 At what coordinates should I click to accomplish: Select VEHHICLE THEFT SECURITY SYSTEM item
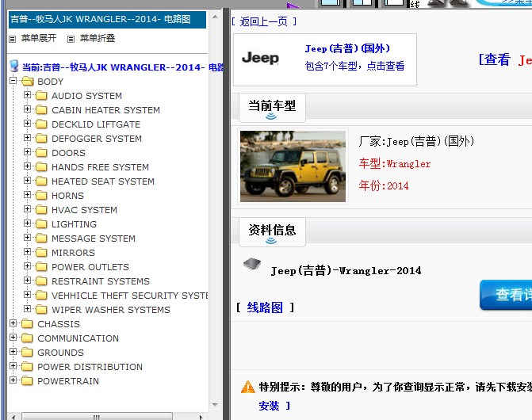tap(129, 296)
